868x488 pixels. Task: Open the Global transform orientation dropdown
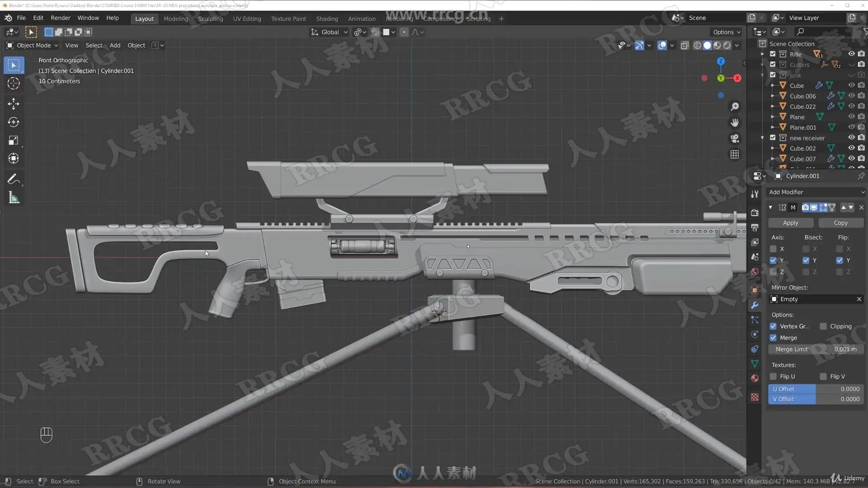point(330,32)
